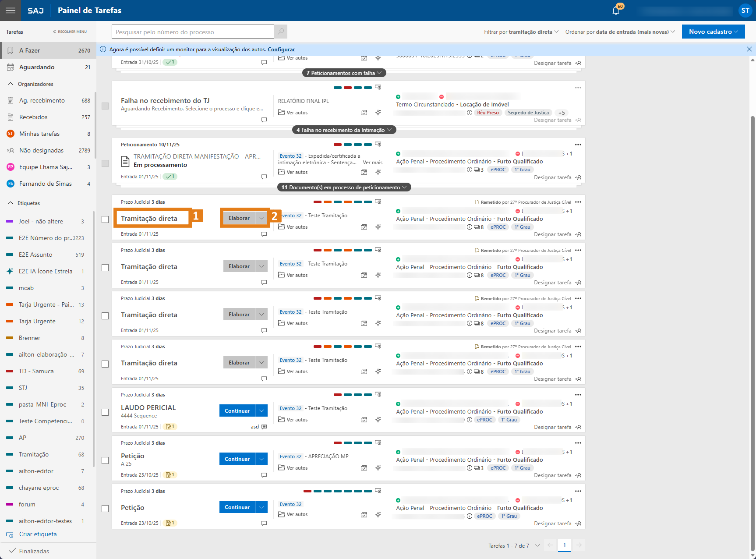This screenshot has height=559, width=756.
Task: Tick checkbox for Petição A 25 task
Action: 105,460
